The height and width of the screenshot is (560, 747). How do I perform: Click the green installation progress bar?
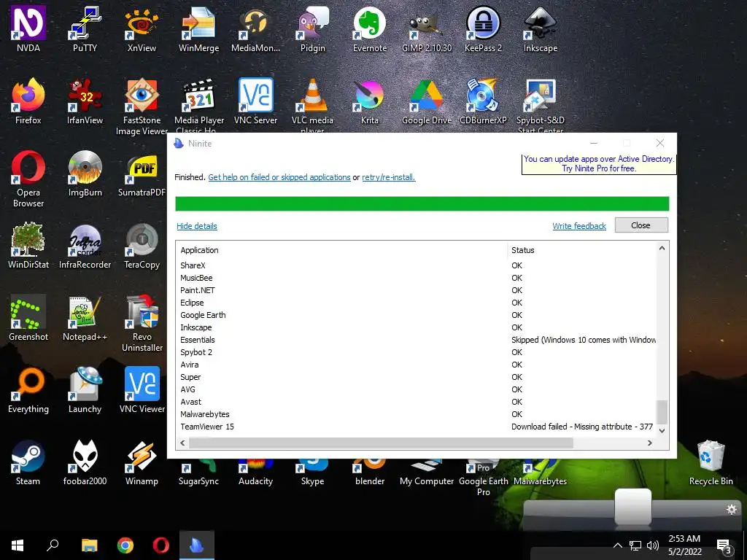(422, 204)
